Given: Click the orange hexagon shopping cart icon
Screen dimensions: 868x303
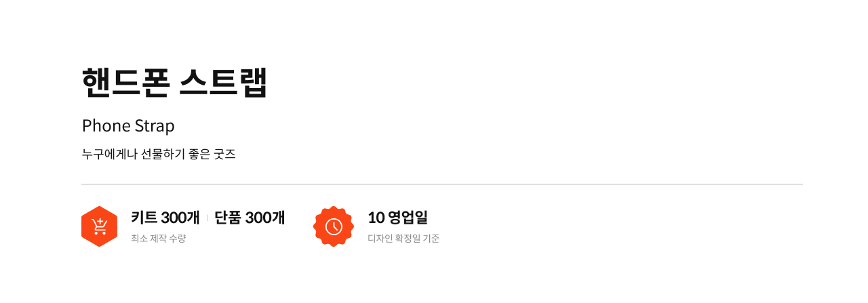Looking at the screenshot, I should coord(100,226).
